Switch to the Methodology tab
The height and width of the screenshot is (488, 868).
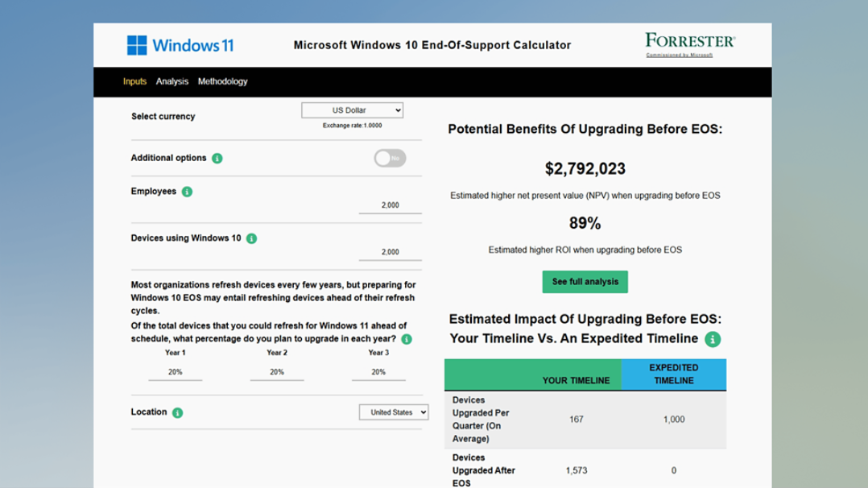222,81
